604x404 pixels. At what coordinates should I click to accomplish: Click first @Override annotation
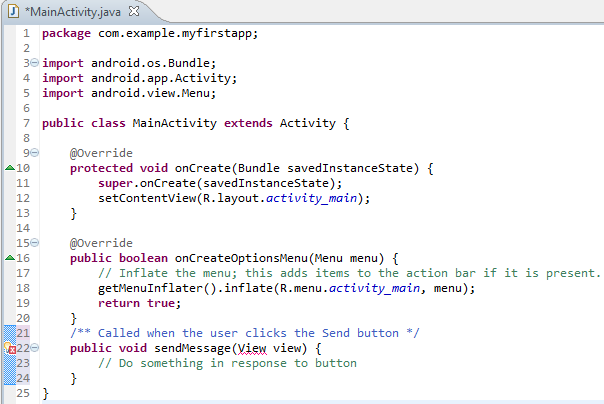click(x=101, y=153)
